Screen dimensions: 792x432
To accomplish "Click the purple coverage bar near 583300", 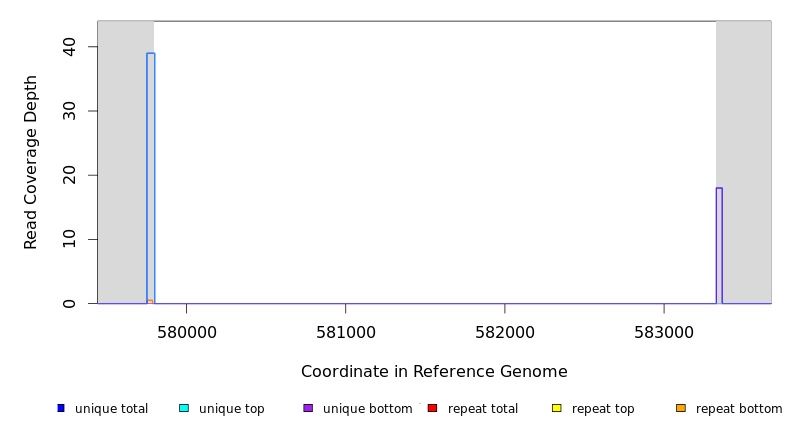I will click(719, 245).
